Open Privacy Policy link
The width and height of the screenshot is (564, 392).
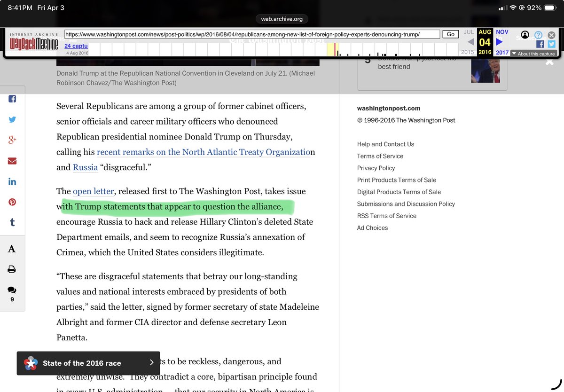pyautogui.click(x=376, y=168)
